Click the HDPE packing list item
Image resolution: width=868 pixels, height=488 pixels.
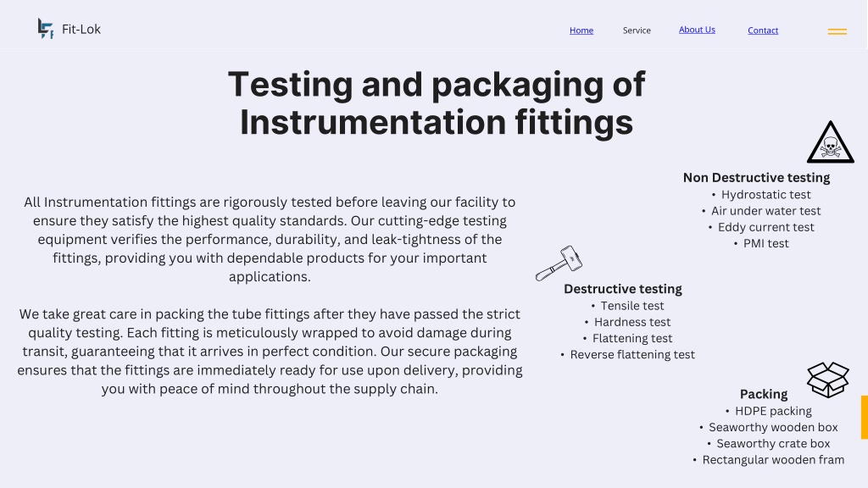773,411
